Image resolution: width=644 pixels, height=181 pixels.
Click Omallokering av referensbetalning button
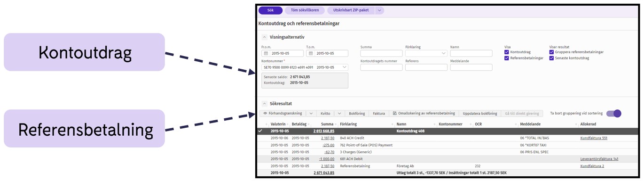pos(424,114)
